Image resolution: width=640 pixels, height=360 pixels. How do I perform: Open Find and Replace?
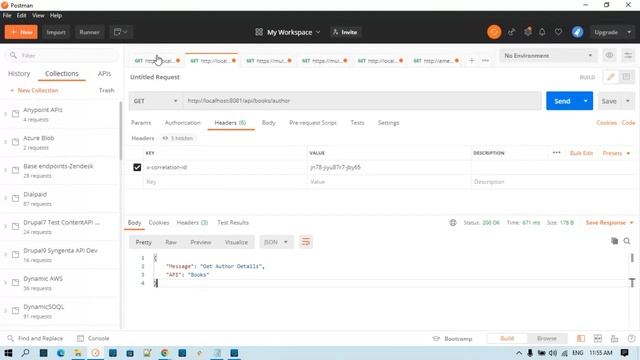click(36, 338)
